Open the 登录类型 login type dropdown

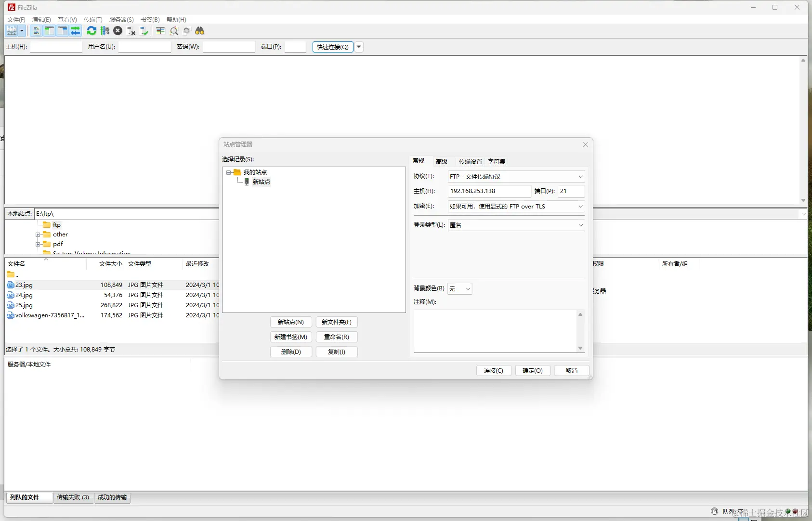pos(516,225)
